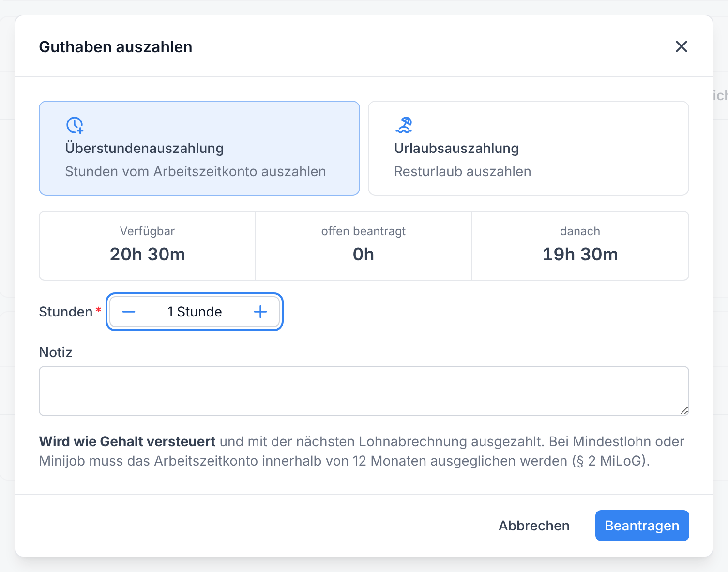Click 'Stunden vom Arbeitszeitkonto auszahlen' description
728x572 pixels.
tap(196, 171)
